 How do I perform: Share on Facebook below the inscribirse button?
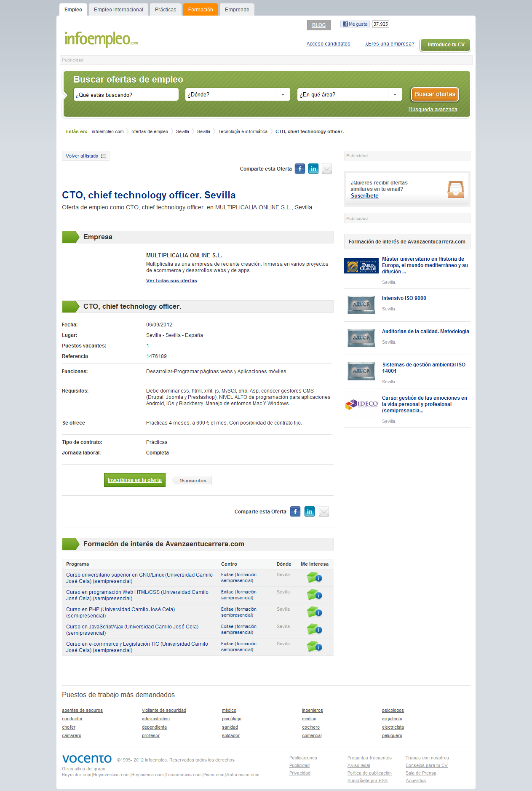tap(295, 512)
